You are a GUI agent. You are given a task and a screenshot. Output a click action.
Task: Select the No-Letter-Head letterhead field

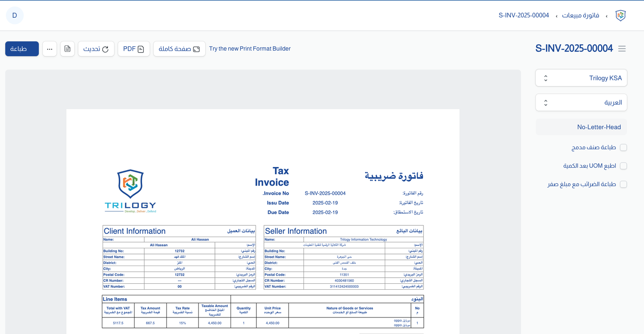pyautogui.click(x=581, y=127)
